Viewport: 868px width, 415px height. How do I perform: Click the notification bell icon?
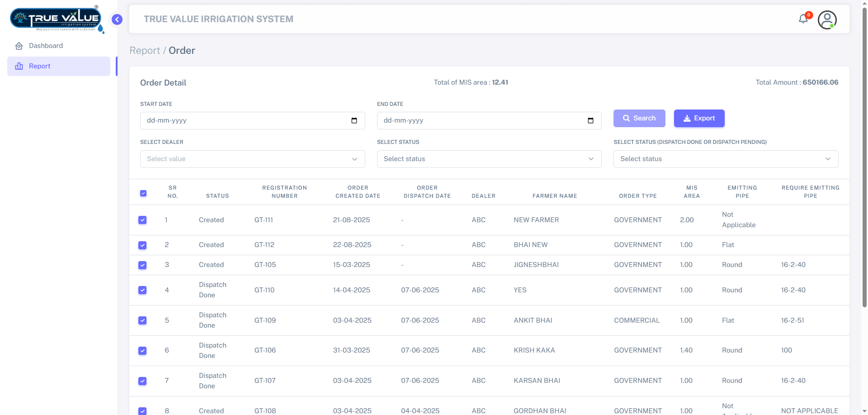(803, 19)
